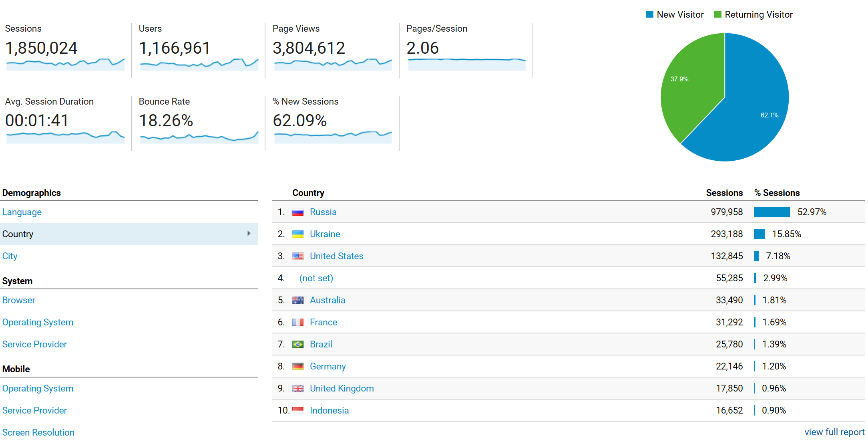This screenshot has width=868, height=446.
Task: Expand the Country drill-down arrow
Action: click(x=249, y=234)
